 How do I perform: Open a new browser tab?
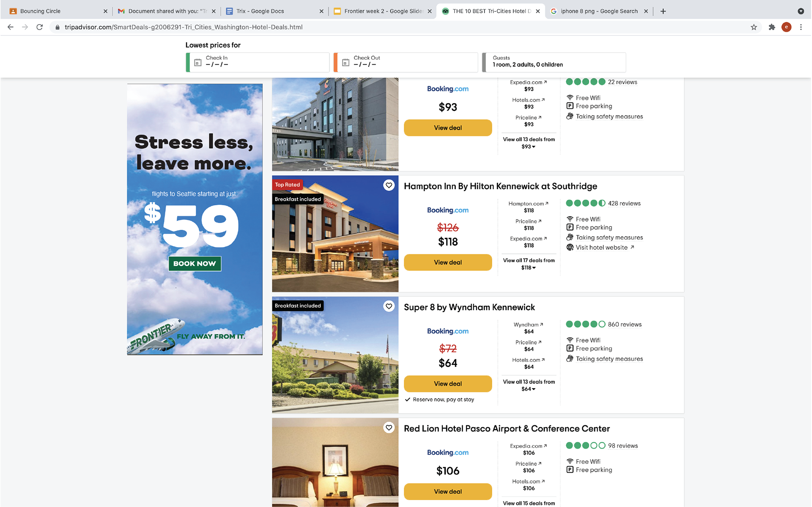point(663,11)
